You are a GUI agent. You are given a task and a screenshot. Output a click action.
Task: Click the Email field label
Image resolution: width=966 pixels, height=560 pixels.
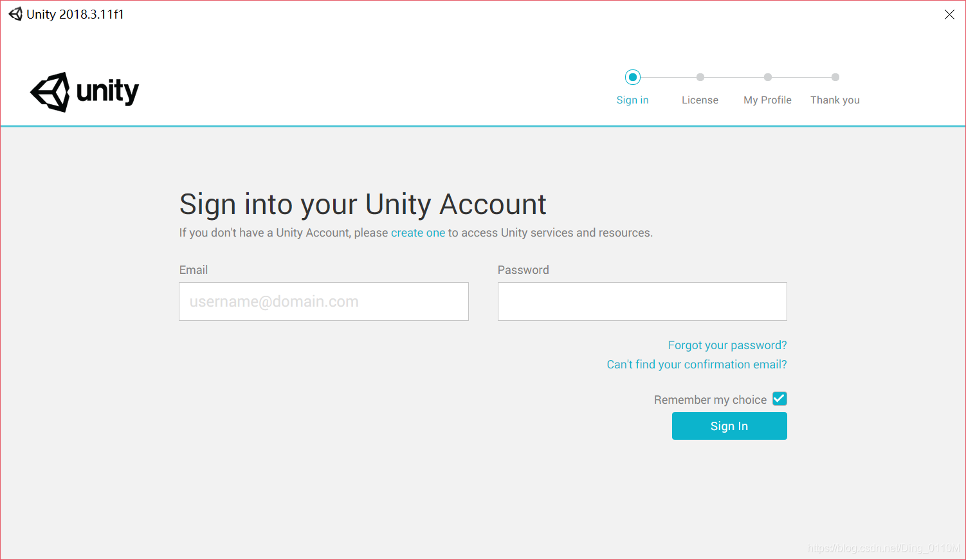(194, 270)
